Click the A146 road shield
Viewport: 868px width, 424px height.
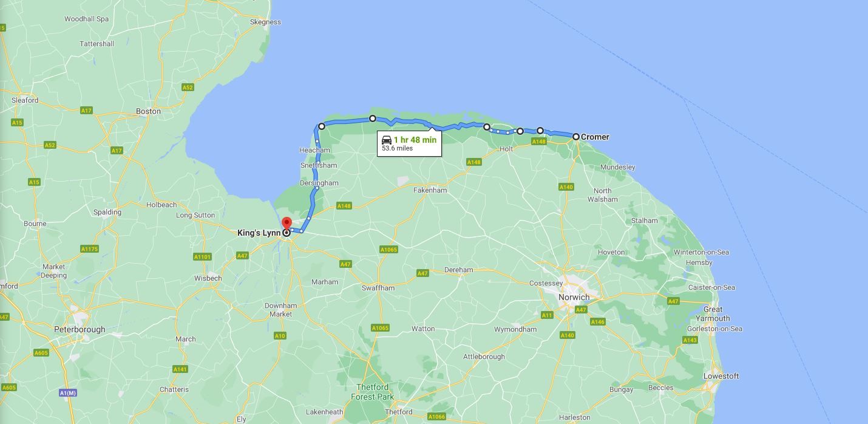[x=598, y=322]
